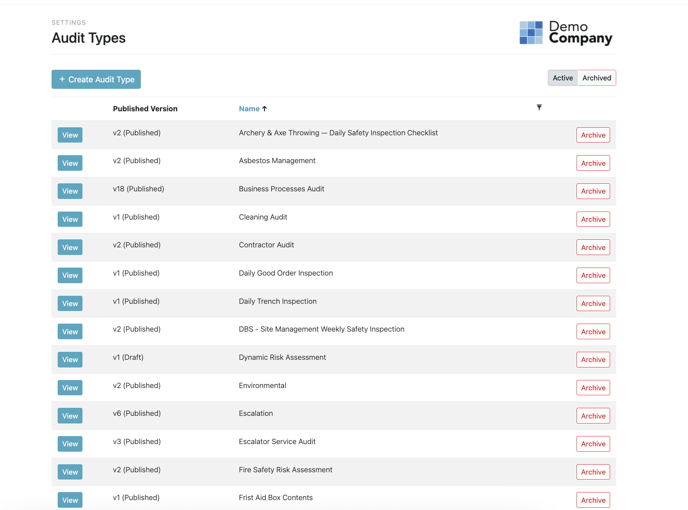
Task: Click the Published Version column header
Action: coord(145,109)
